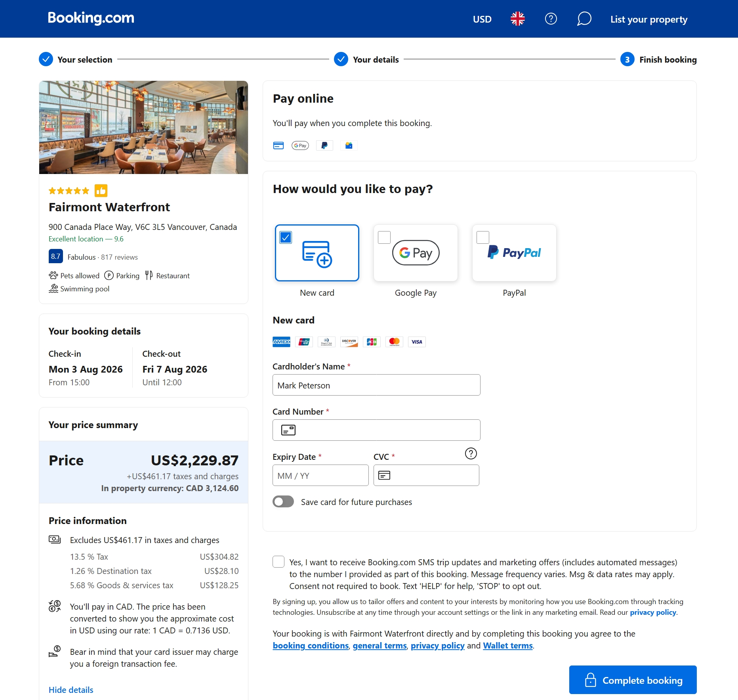Viewport: 738px width, 700px height.
Task: Check the SMS trip updates consent box
Action: tap(278, 562)
